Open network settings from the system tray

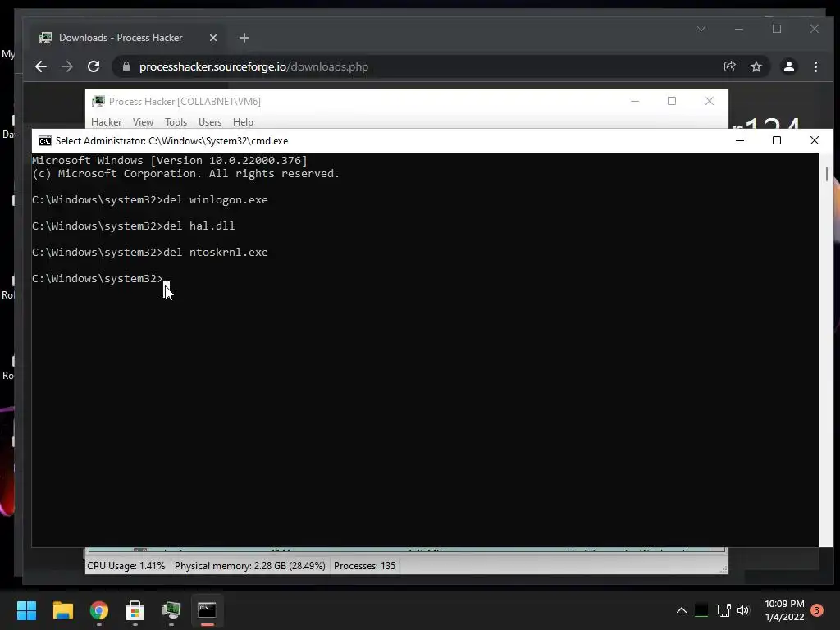coord(724,610)
